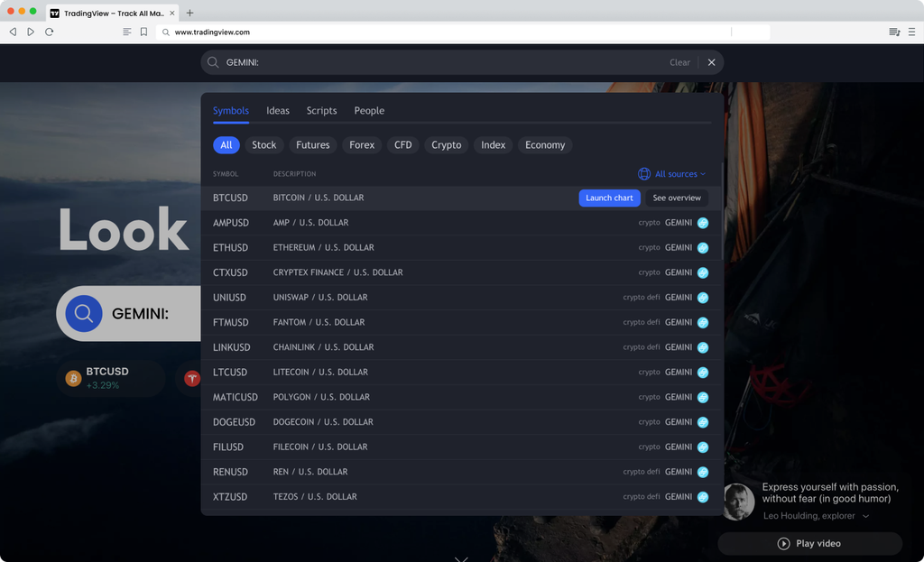Viewport: 924px width, 562px height.
Task: Enable the Forex filter pill
Action: (362, 145)
